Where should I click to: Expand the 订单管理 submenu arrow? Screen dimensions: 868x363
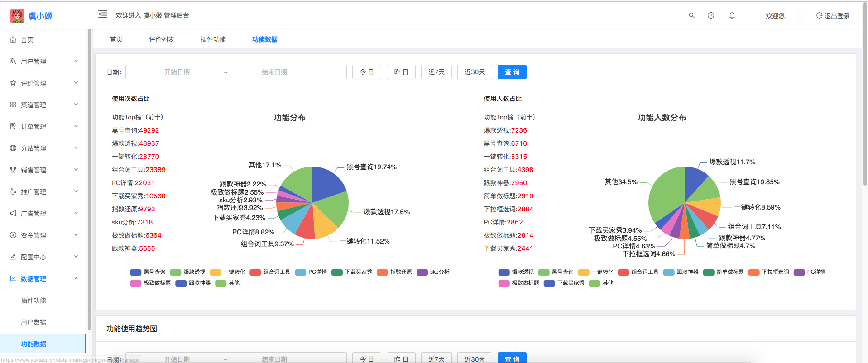(76, 126)
